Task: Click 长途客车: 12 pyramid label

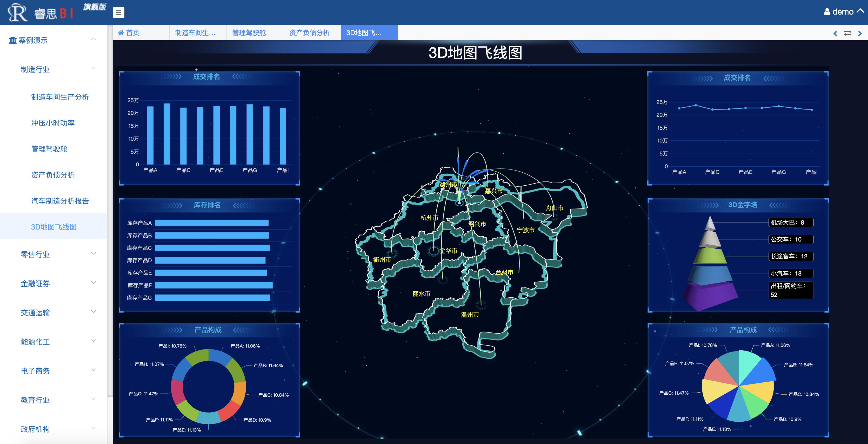Action: (x=791, y=256)
